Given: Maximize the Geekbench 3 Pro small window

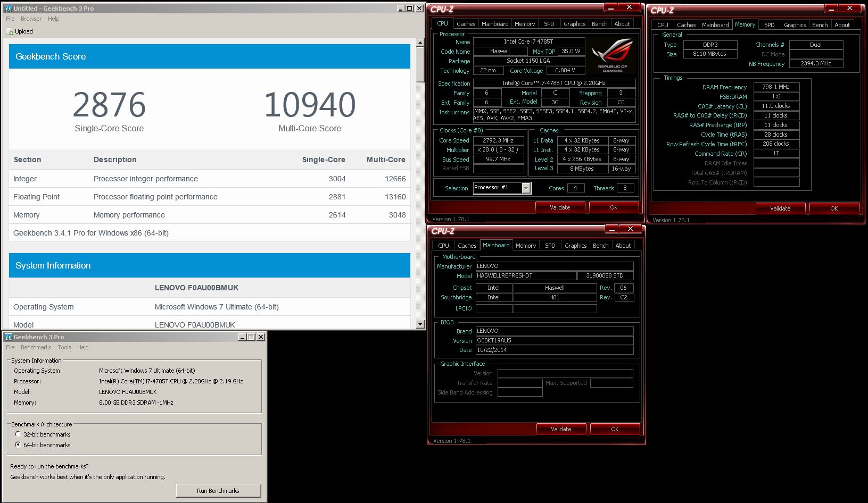Looking at the screenshot, I should (x=251, y=337).
